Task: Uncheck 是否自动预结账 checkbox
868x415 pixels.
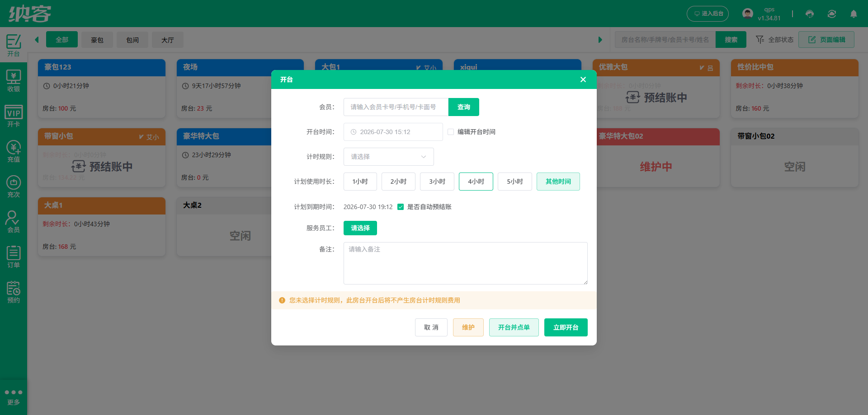Action: (x=401, y=207)
